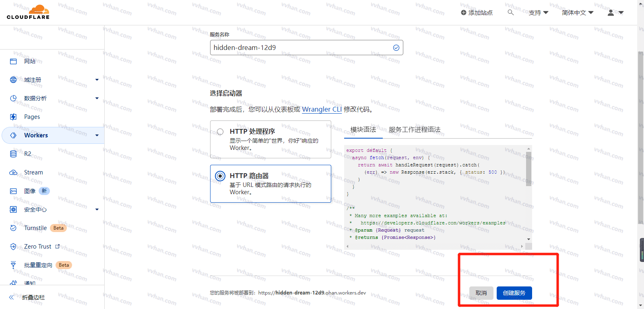
Task: Click 添加站点 in the header
Action: (477, 13)
